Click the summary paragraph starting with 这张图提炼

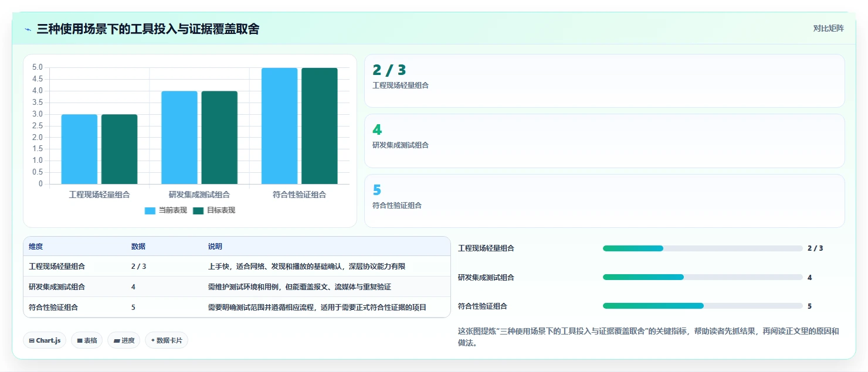pos(649,337)
